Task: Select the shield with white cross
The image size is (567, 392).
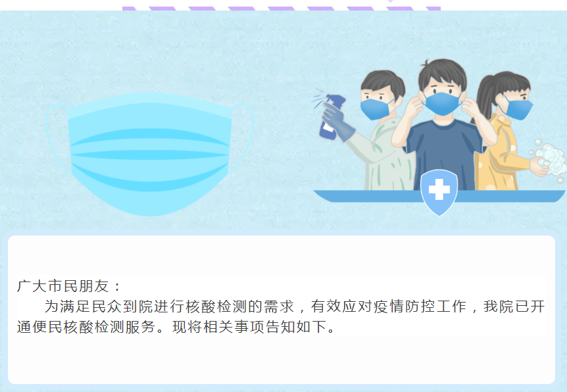Action: (x=439, y=192)
